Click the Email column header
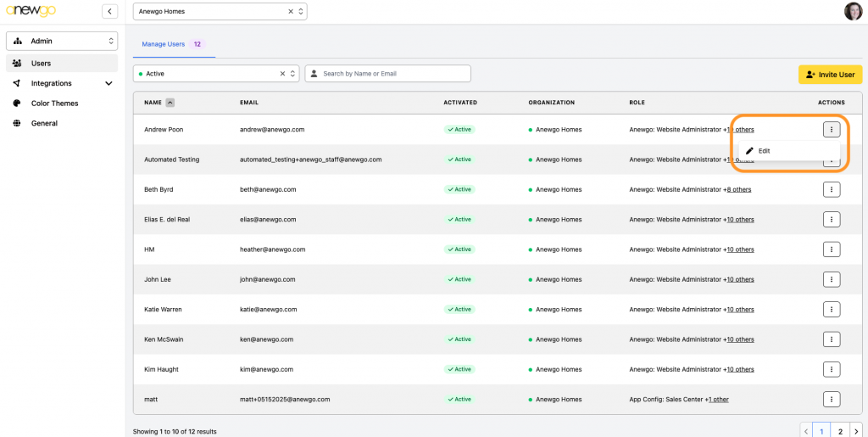 249,103
